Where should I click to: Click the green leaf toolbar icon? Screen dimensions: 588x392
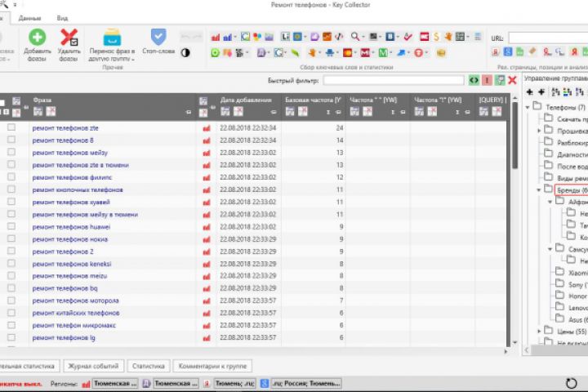[295, 53]
